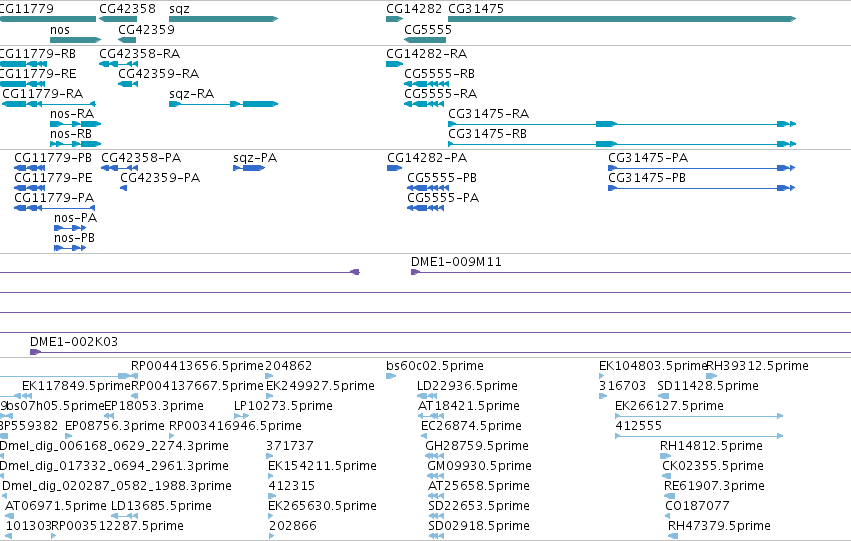The width and height of the screenshot is (851, 541).
Task: Select feature 412555 label
Action: click(x=638, y=425)
